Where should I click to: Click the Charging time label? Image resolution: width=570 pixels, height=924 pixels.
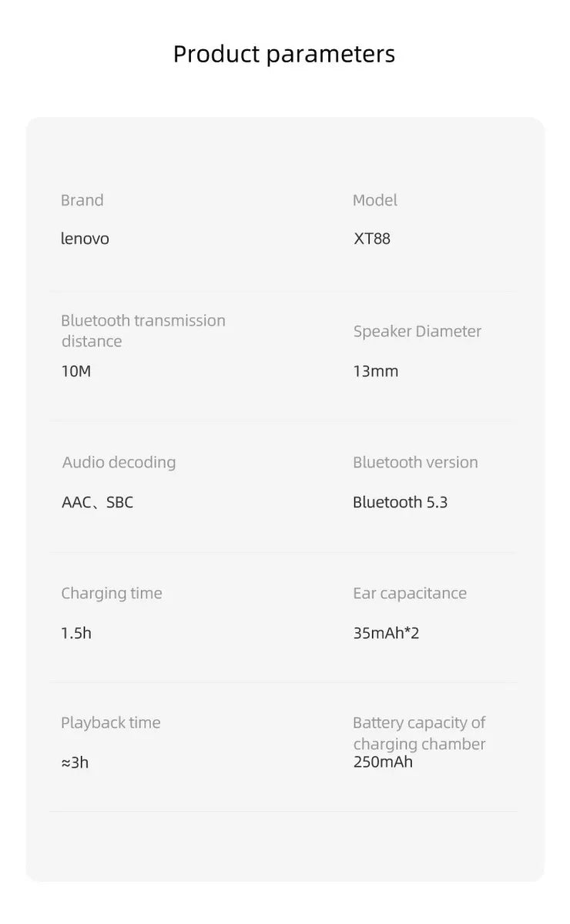[112, 593]
